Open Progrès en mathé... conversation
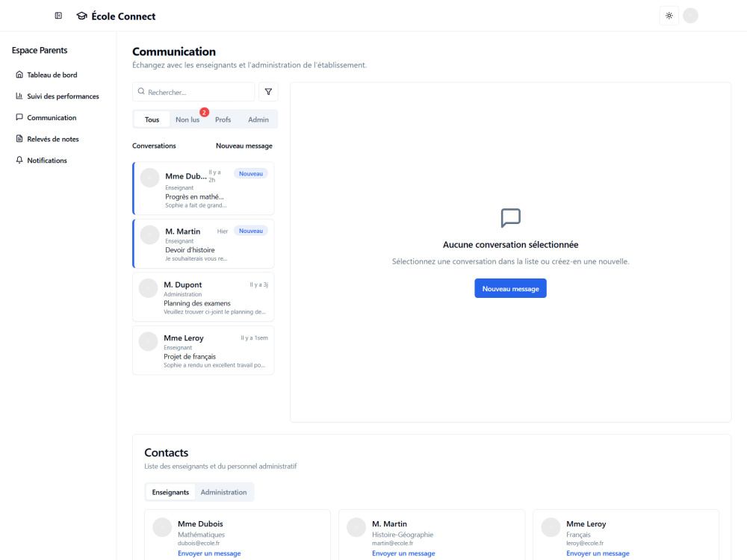747x560 pixels. click(203, 189)
